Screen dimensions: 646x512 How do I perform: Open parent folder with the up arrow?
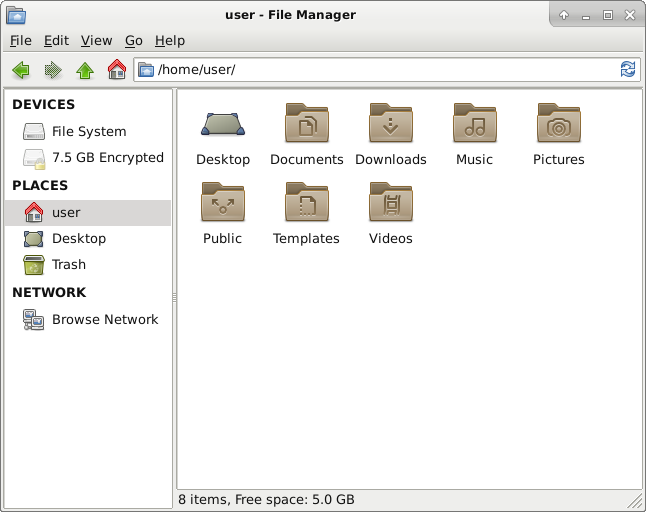(85, 70)
